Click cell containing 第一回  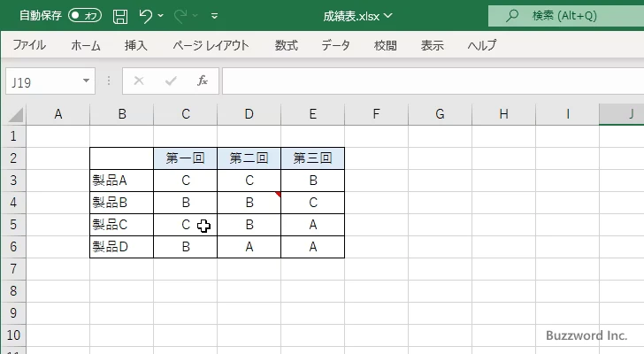click(x=185, y=158)
